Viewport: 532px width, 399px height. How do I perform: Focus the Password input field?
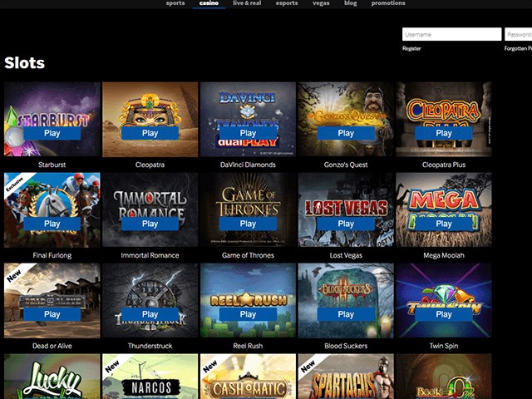tap(518, 34)
